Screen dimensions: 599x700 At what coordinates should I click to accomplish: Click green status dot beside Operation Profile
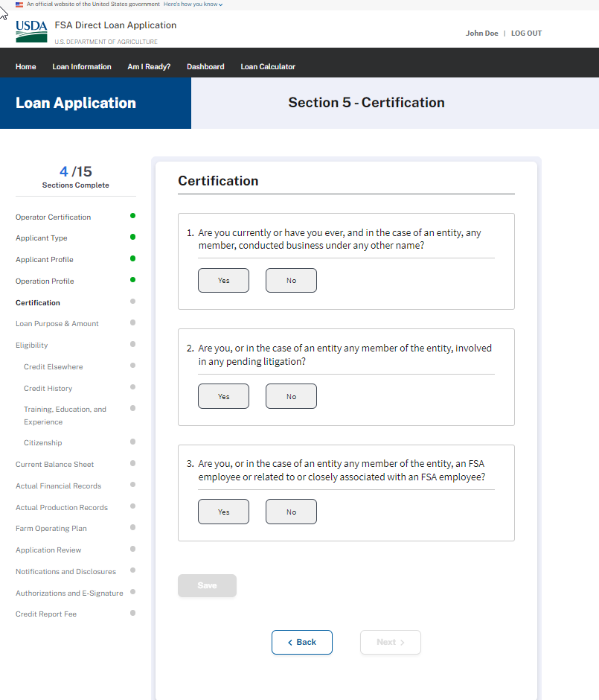click(x=132, y=280)
